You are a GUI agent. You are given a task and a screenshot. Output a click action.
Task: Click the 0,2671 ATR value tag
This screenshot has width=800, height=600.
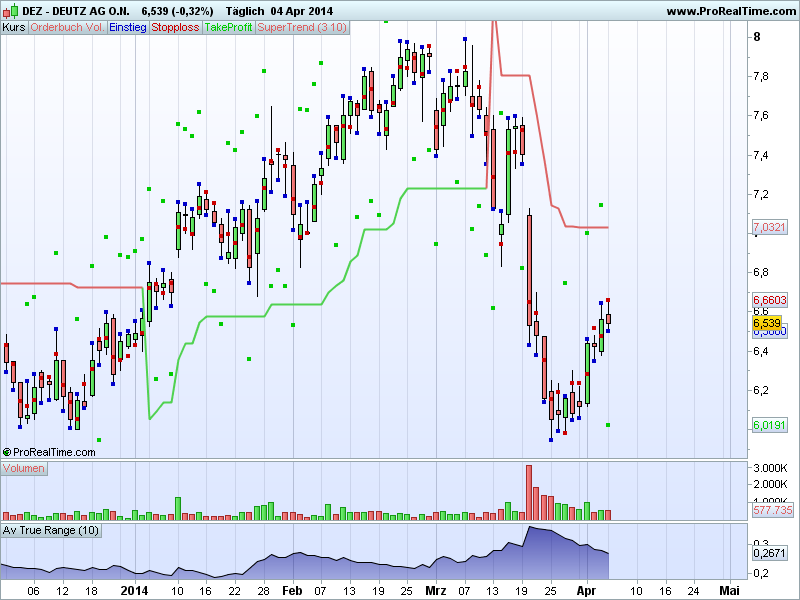pyautogui.click(x=769, y=553)
